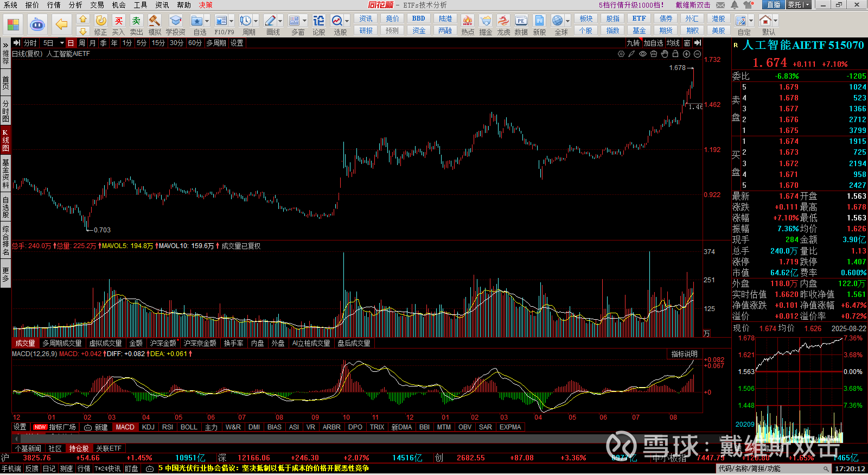Expand the 周期 dropdown arrow

(256, 21)
